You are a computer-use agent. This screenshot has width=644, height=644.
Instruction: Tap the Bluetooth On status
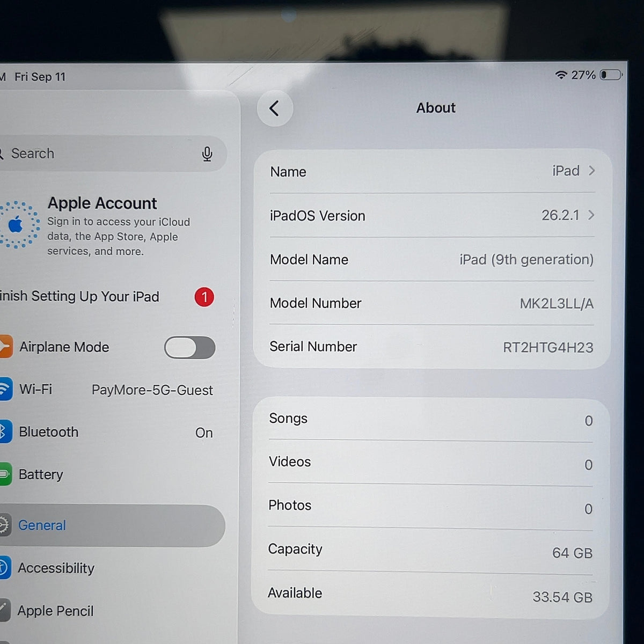(x=204, y=433)
